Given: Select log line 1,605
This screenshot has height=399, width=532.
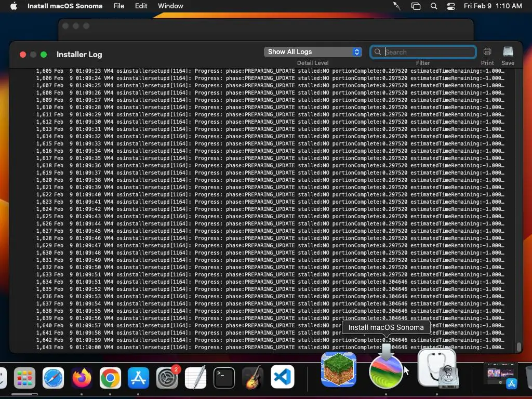Looking at the screenshot, I should 270,71.
